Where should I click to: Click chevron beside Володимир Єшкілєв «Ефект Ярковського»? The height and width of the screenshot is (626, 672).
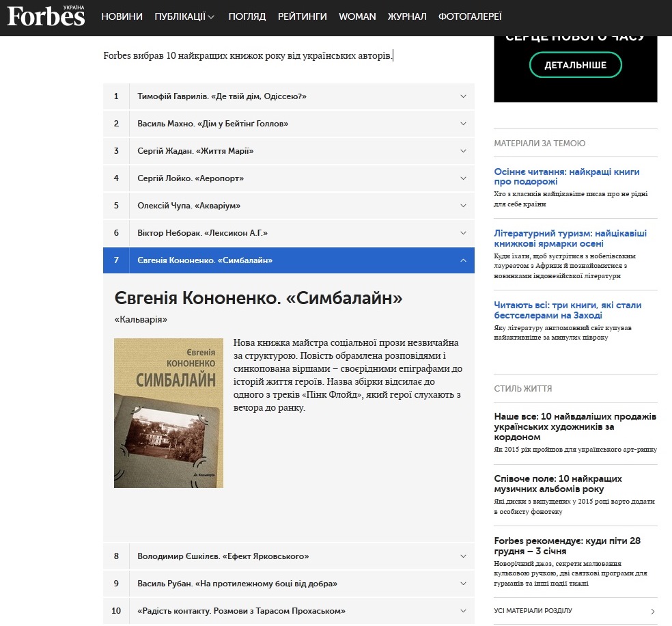[x=463, y=556]
